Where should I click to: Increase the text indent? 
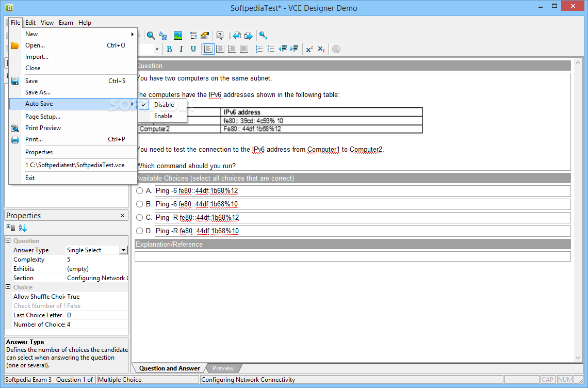[295, 49]
